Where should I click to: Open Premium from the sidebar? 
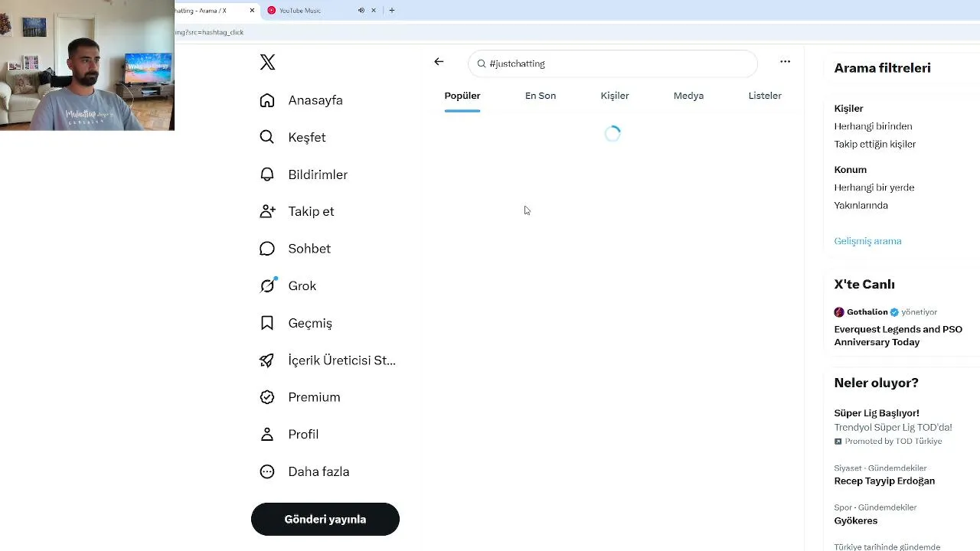(x=299, y=397)
